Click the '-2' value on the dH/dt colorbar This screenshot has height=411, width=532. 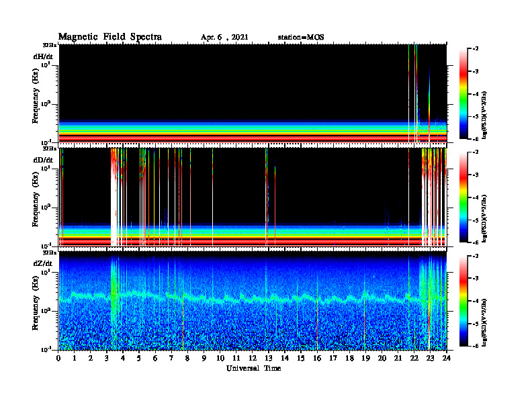point(476,49)
